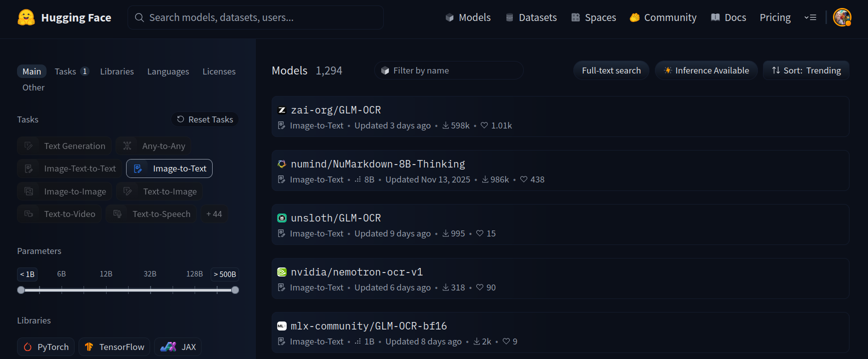Enable the Text Generation task filter
The width and height of the screenshot is (868, 359).
pyautogui.click(x=64, y=146)
